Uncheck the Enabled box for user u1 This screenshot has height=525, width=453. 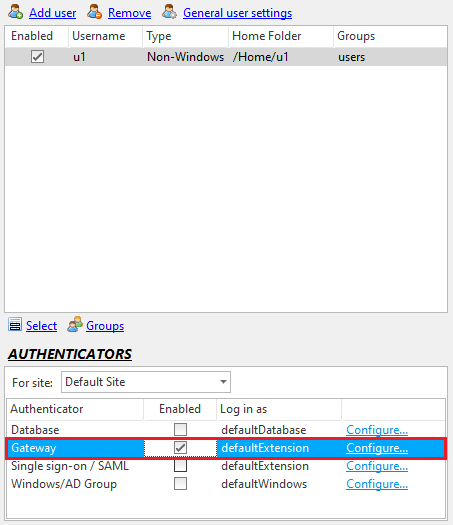point(37,57)
